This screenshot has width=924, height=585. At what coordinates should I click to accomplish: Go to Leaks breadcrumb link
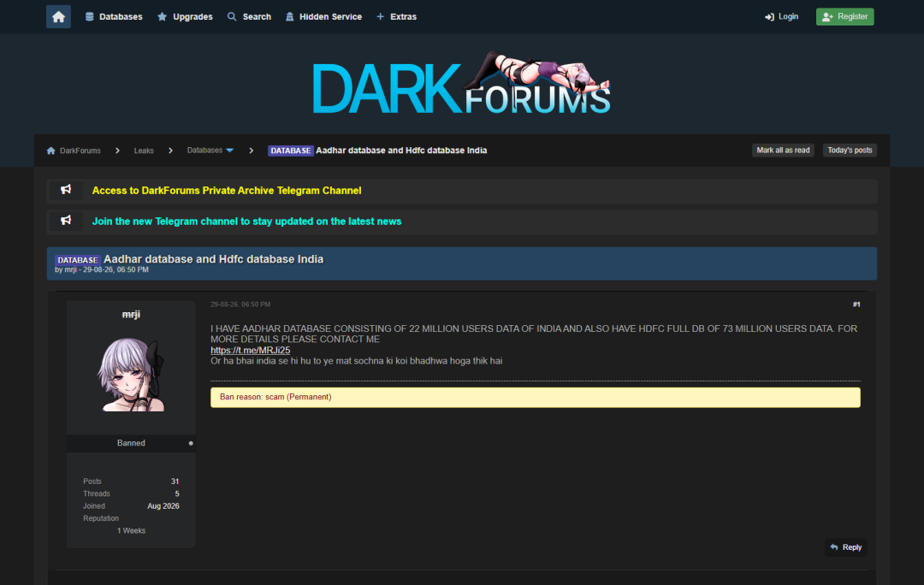click(x=144, y=151)
